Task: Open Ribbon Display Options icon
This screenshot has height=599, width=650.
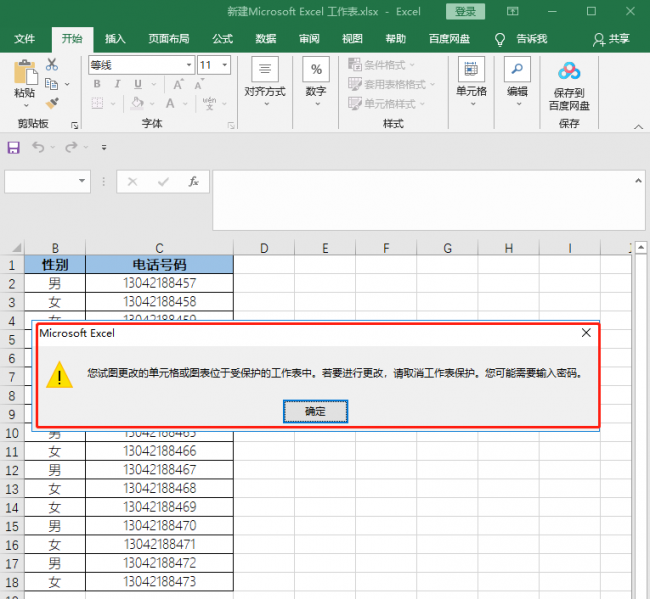Action: (x=512, y=11)
